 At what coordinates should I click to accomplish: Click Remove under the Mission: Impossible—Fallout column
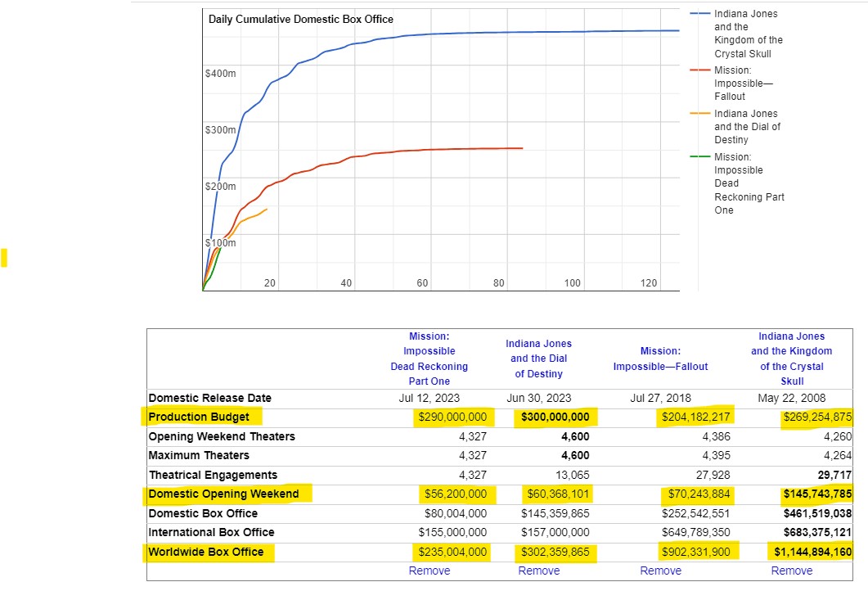[660, 571]
